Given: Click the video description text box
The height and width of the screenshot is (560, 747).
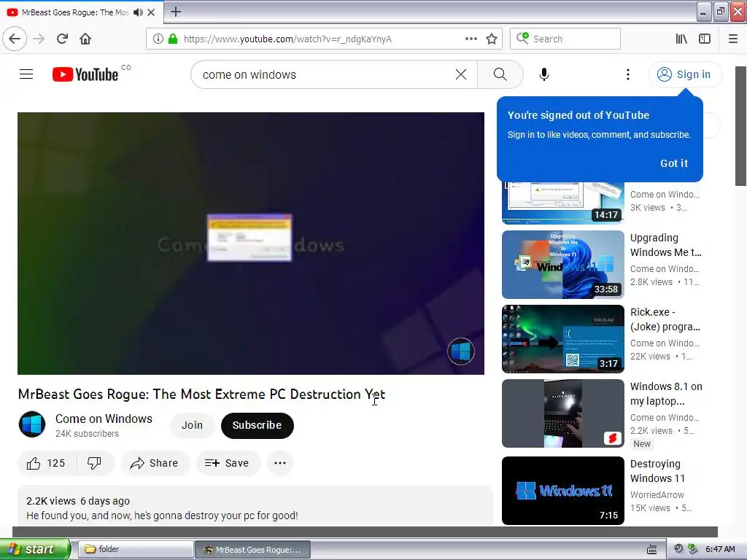Looking at the screenshot, I should coord(255,506).
